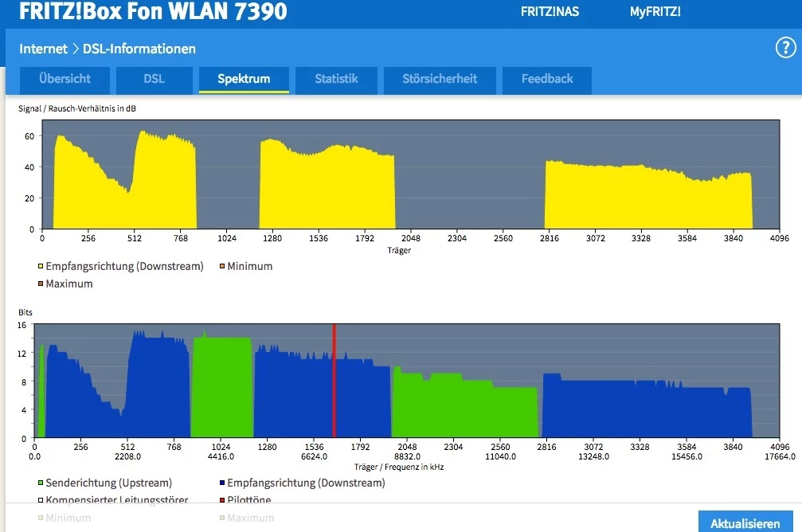The image size is (802, 532).
Task: Click DSL-Informationen breadcrumb text
Action: pos(139,49)
